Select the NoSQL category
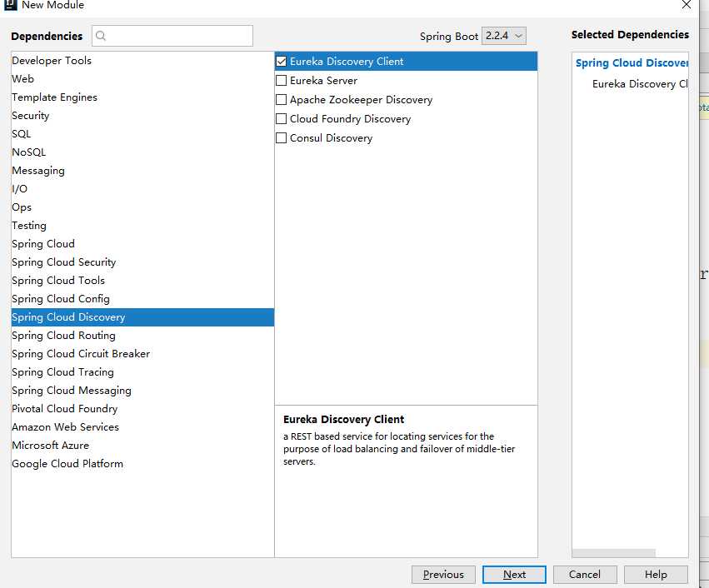709x588 pixels. pyautogui.click(x=142, y=152)
